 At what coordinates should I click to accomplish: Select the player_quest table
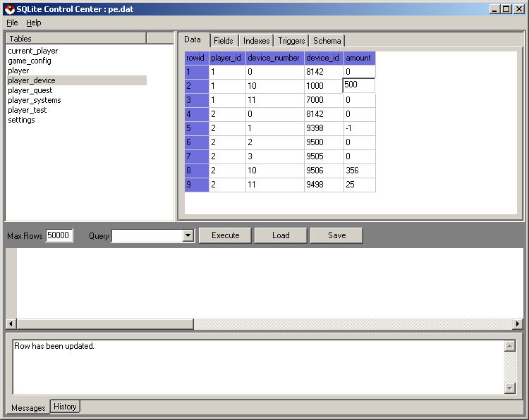click(30, 90)
